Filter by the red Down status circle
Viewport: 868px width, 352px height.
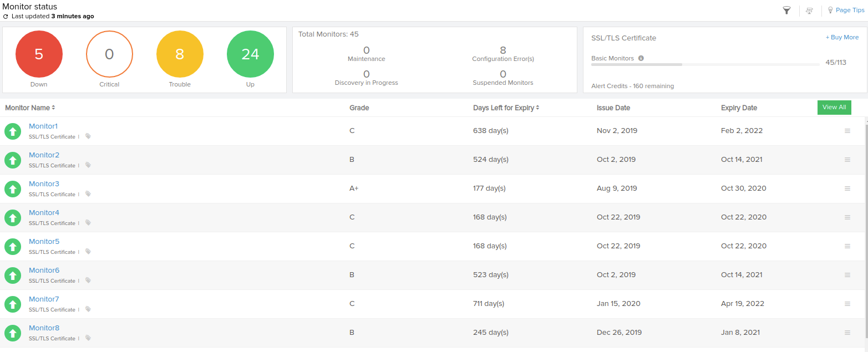click(x=39, y=54)
